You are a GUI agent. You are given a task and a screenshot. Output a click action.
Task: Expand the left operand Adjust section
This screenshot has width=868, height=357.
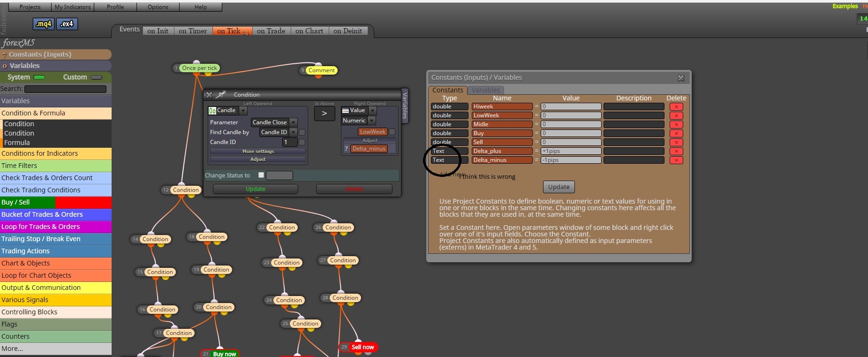(258, 160)
